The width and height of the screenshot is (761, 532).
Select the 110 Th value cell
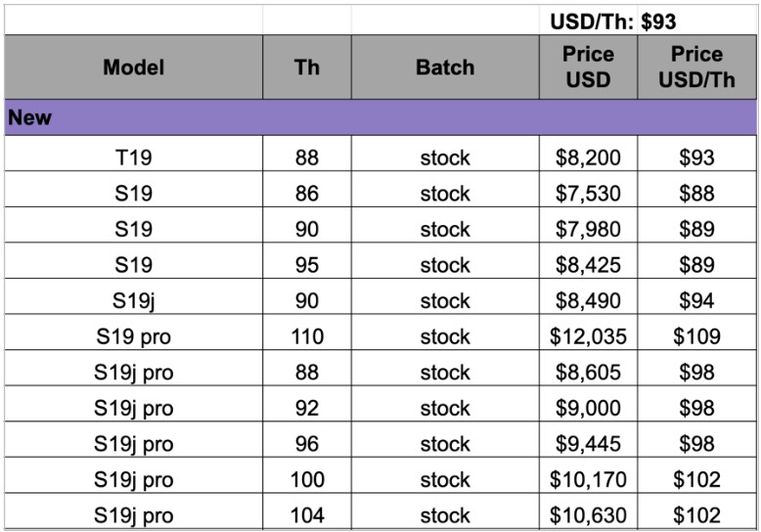[x=306, y=336]
